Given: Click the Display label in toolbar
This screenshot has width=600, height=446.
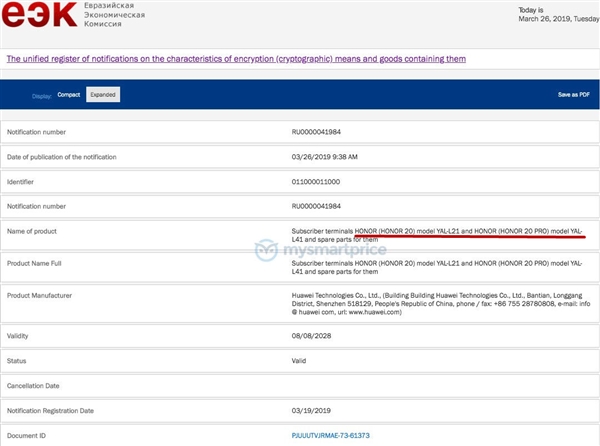Looking at the screenshot, I should click(41, 96).
